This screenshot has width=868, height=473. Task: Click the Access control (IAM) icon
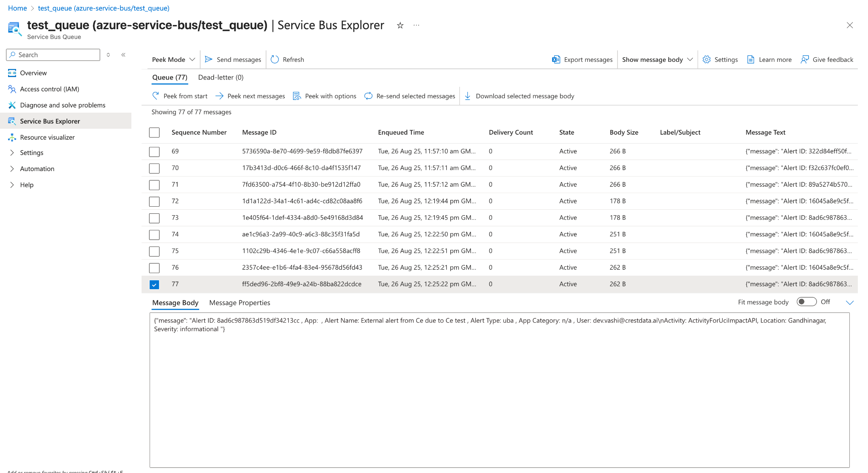(12, 89)
